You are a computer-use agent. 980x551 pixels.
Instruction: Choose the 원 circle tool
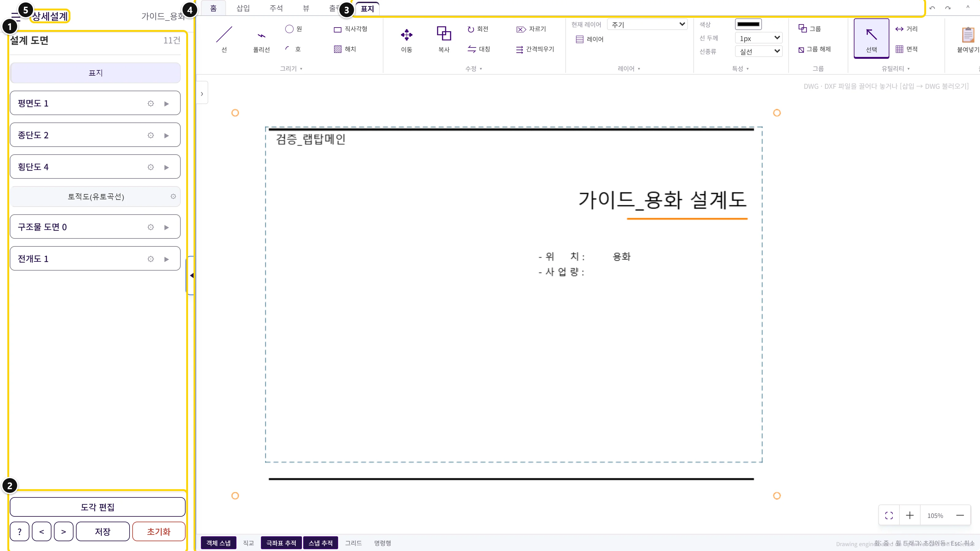(x=293, y=29)
